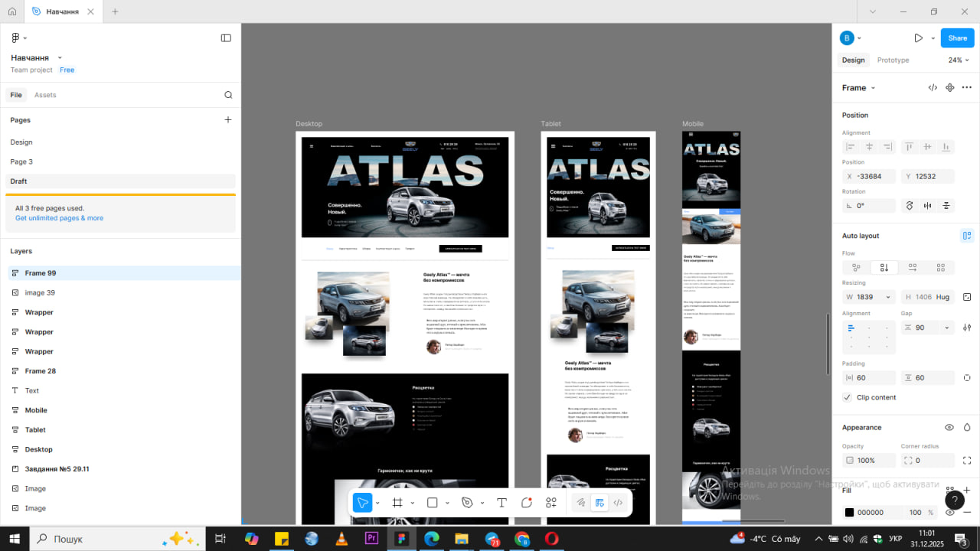Switch to the Prototype tab
This screenshot has width=980, height=551.
click(x=893, y=60)
